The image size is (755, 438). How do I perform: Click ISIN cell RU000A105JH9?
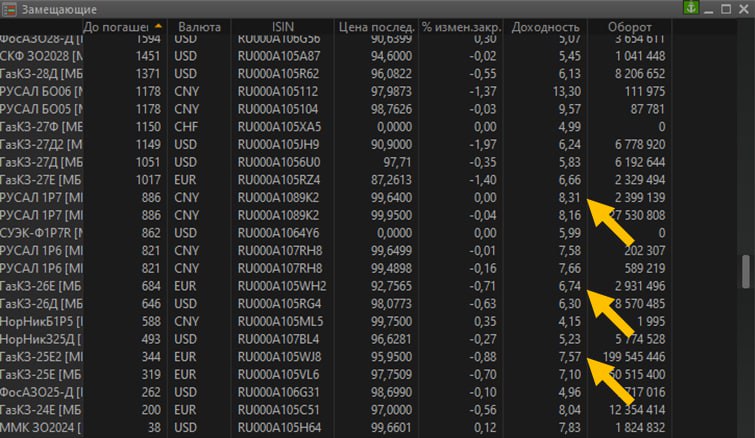click(278, 145)
